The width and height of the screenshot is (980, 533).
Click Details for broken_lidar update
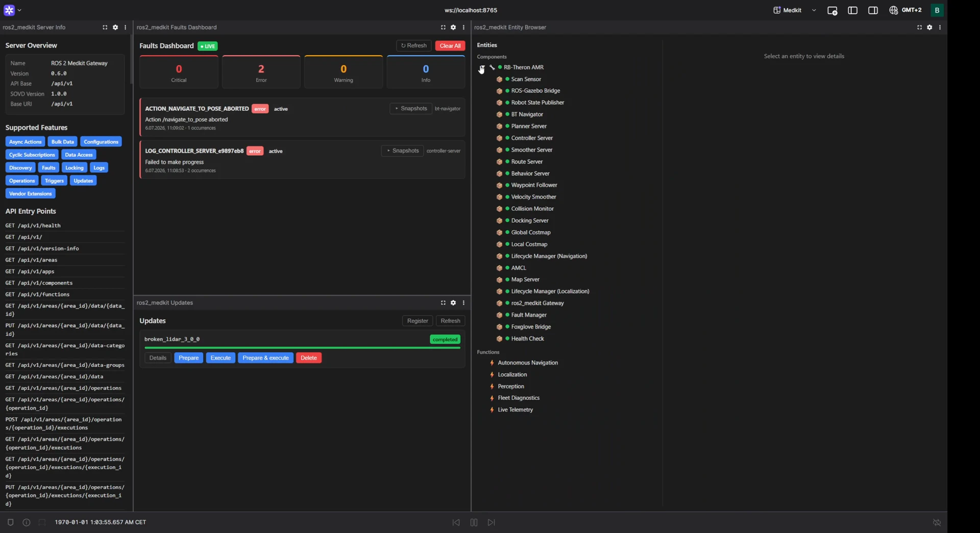tap(158, 358)
